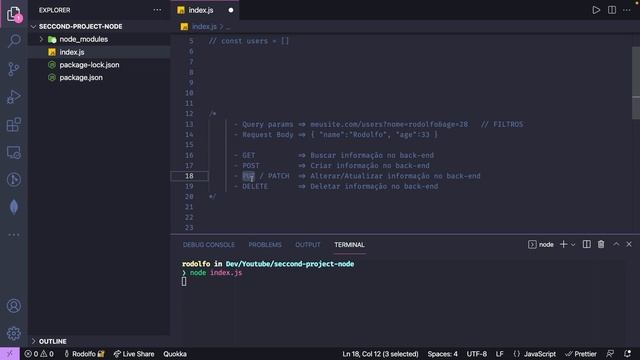
Task: Open the Remote Explorer view
Action: [13, 152]
